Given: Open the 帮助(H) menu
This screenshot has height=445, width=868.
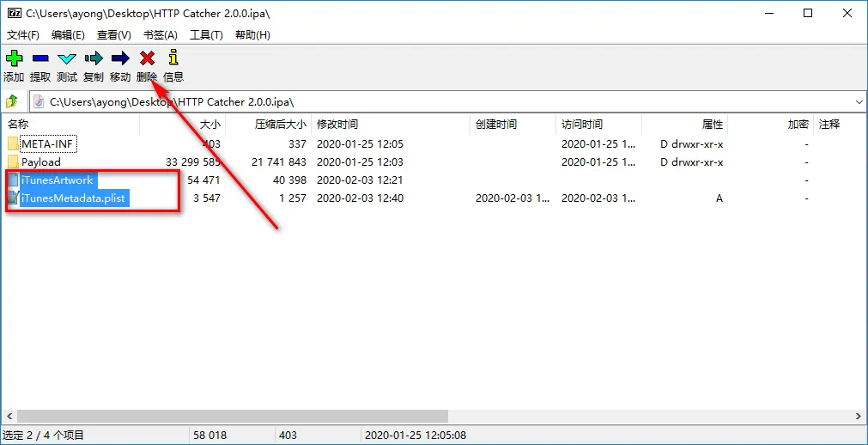Looking at the screenshot, I should click(x=252, y=35).
